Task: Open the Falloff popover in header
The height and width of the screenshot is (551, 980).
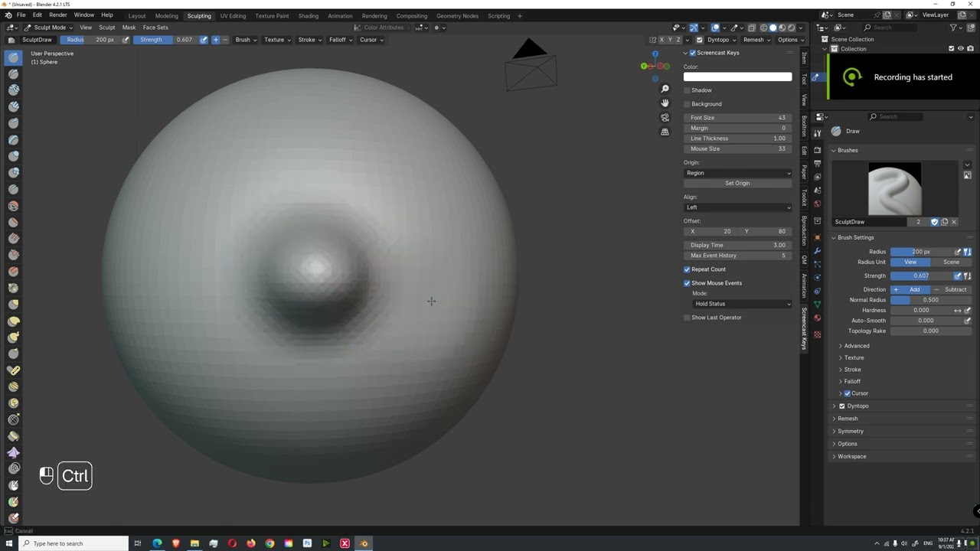Action: click(339, 40)
